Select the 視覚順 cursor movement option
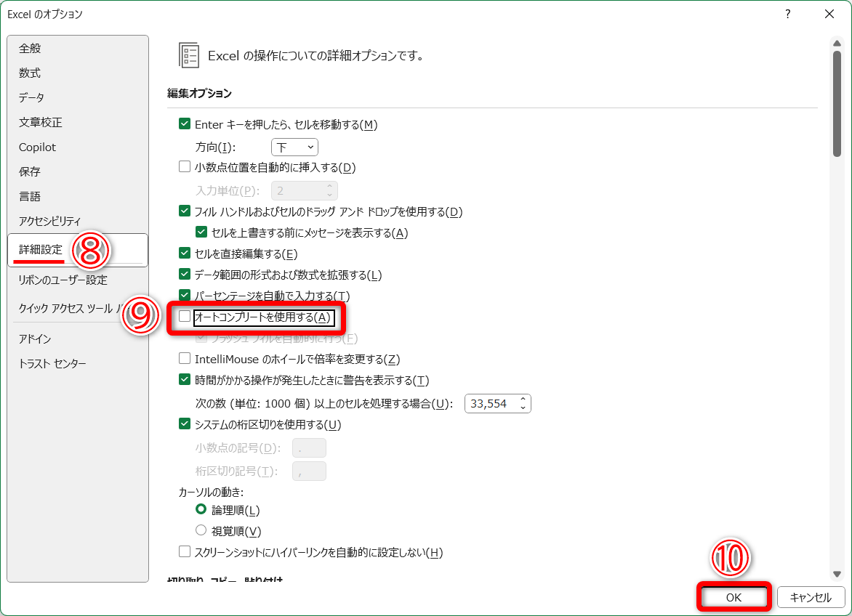852x616 pixels. click(x=201, y=530)
